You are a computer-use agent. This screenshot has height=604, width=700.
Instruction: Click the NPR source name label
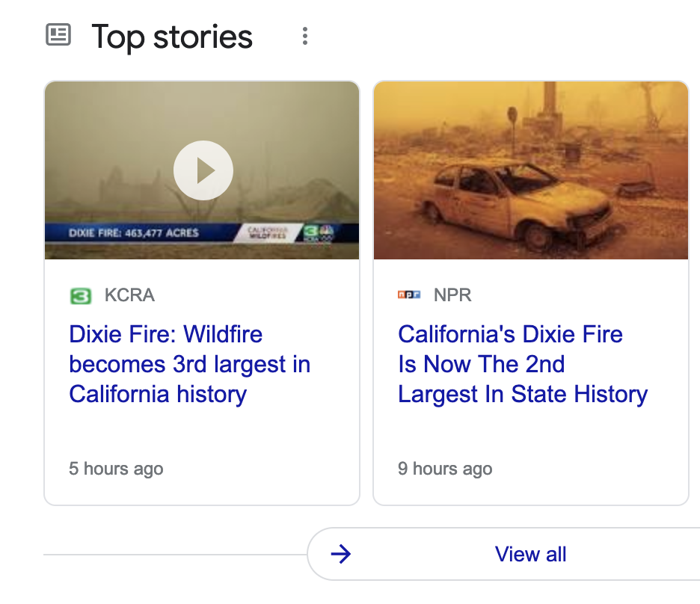[x=452, y=295]
